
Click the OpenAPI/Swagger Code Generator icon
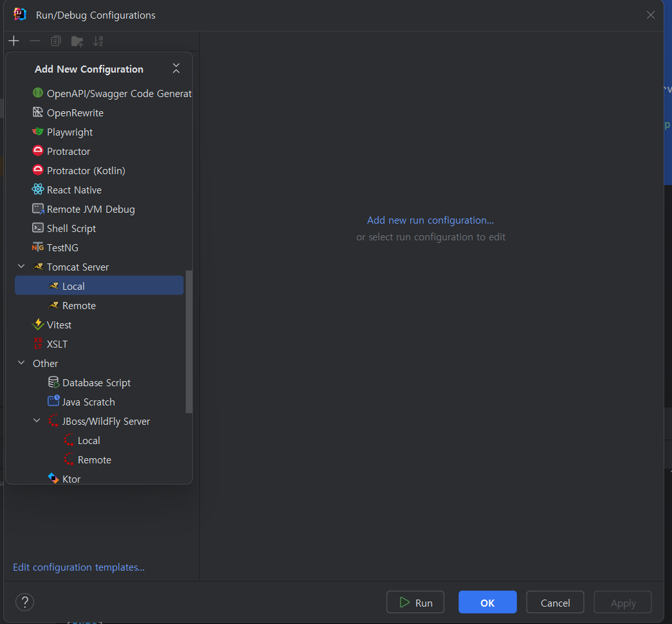(38, 93)
